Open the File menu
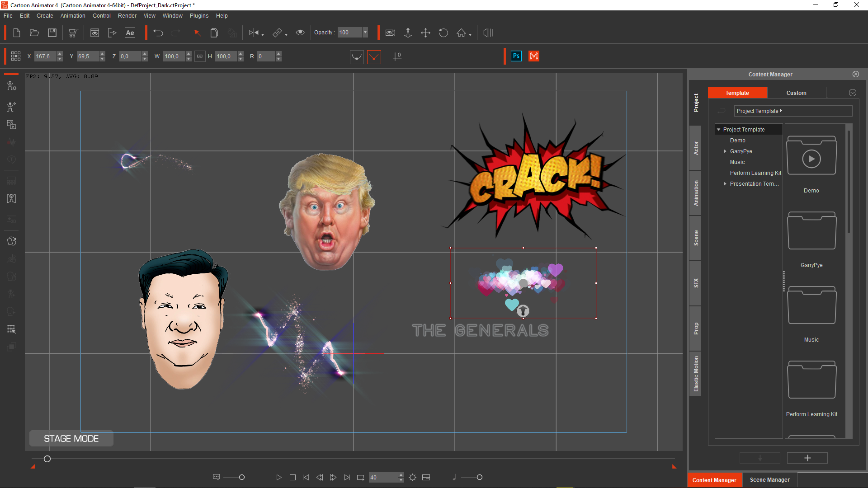 pyautogui.click(x=8, y=15)
